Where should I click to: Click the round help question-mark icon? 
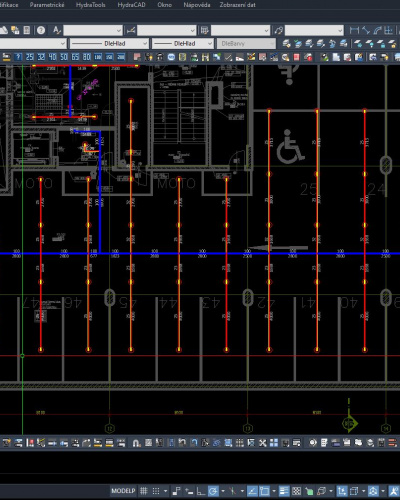(41, 30)
